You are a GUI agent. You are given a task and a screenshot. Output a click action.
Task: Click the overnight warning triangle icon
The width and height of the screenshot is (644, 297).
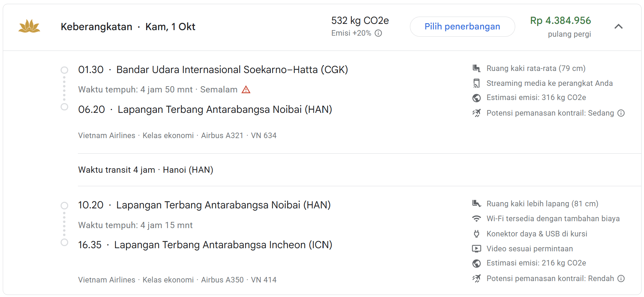(246, 90)
